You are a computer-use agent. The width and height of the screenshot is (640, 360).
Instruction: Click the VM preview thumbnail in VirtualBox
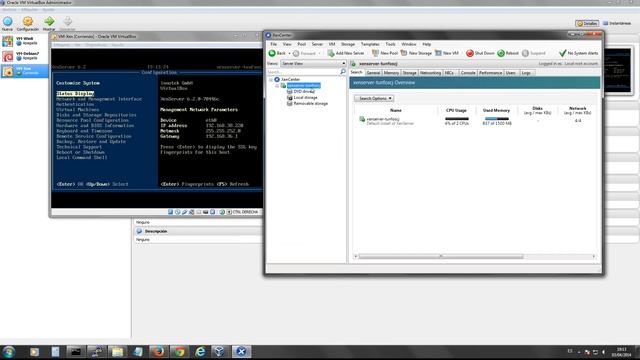618,70
